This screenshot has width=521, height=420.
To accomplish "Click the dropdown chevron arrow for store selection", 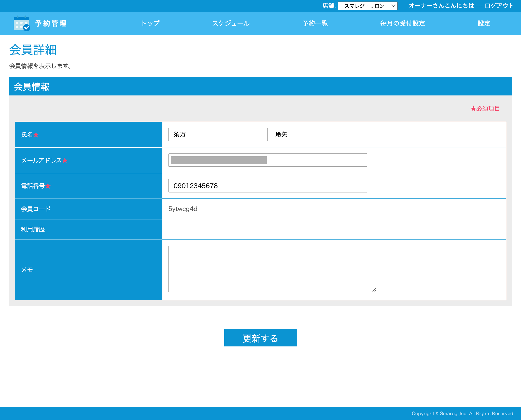I will [393, 6].
